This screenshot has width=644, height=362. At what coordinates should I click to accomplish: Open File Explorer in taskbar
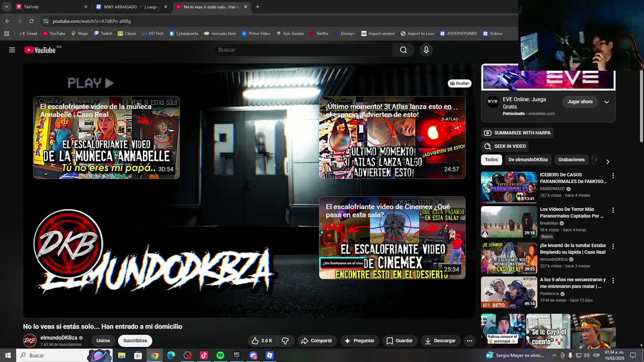122,355
